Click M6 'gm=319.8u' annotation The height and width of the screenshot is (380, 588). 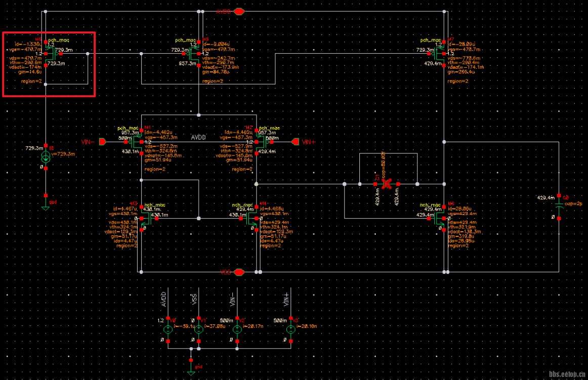coord(461,236)
